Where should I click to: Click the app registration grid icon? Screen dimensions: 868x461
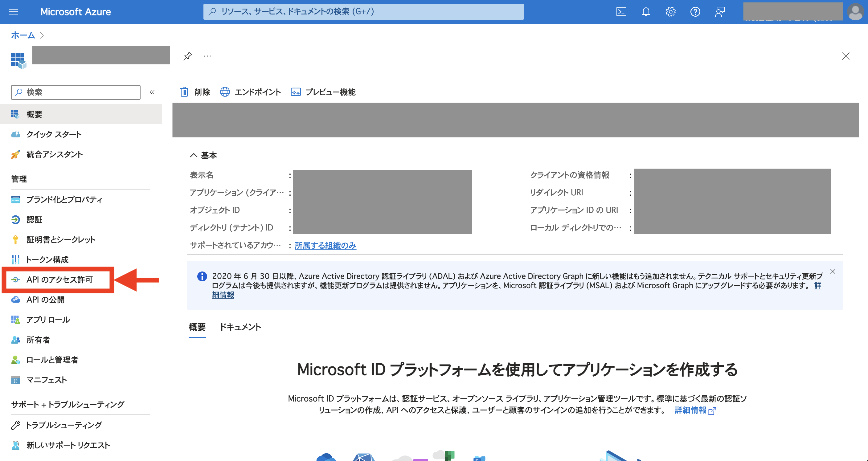18,61
